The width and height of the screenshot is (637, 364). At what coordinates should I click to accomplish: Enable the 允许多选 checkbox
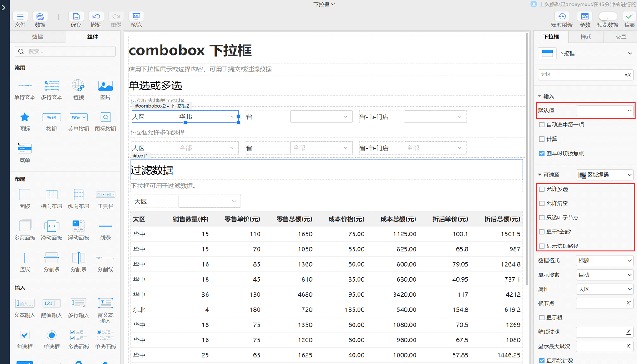click(541, 189)
